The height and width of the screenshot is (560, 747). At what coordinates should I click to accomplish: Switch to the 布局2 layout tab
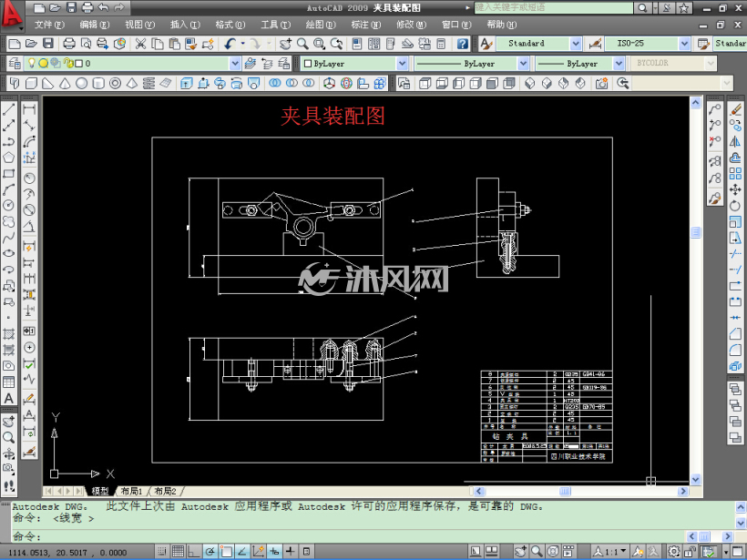(165, 491)
